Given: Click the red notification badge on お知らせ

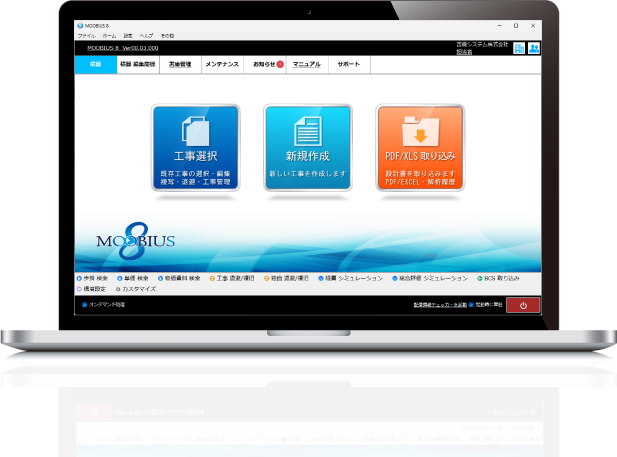Looking at the screenshot, I should (280, 64).
